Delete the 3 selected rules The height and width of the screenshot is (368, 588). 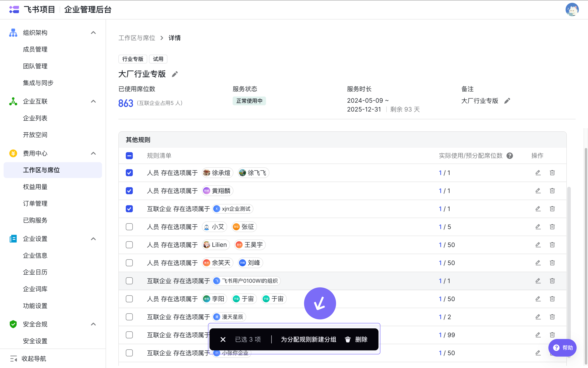coord(356,340)
